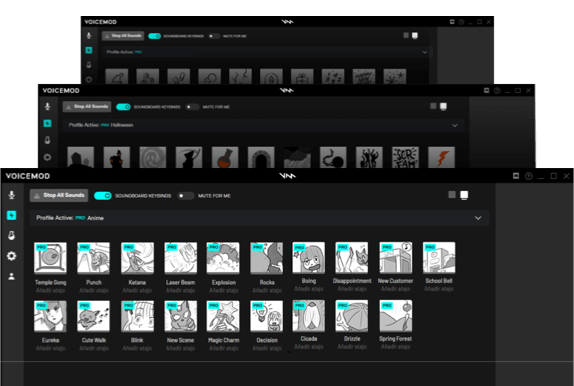Switch to large tile view in Halloween window
The height and width of the screenshot is (386, 574).
point(443,107)
